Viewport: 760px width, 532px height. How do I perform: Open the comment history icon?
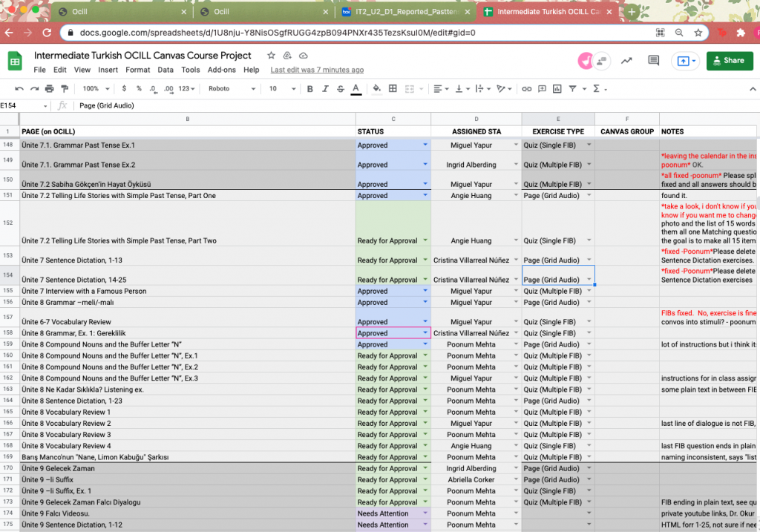pyautogui.click(x=653, y=61)
